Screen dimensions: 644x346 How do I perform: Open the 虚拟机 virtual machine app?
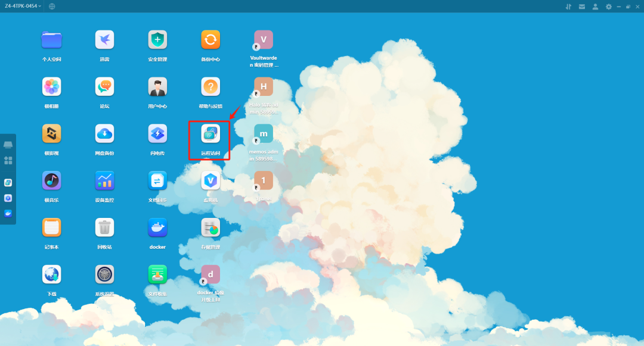coord(210,180)
